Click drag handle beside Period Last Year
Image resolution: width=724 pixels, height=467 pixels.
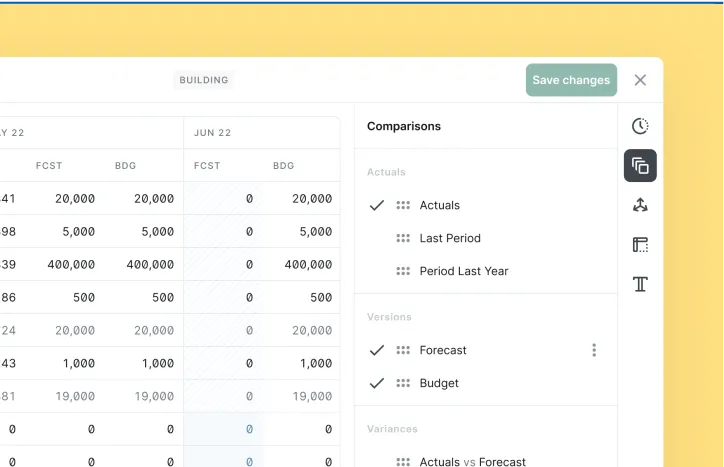click(403, 271)
